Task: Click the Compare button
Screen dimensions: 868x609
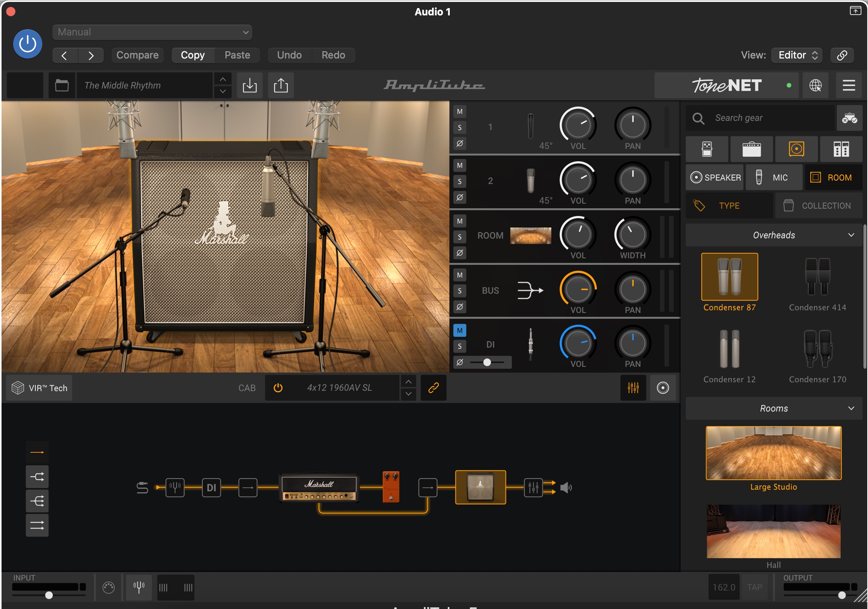Action: pyautogui.click(x=137, y=55)
